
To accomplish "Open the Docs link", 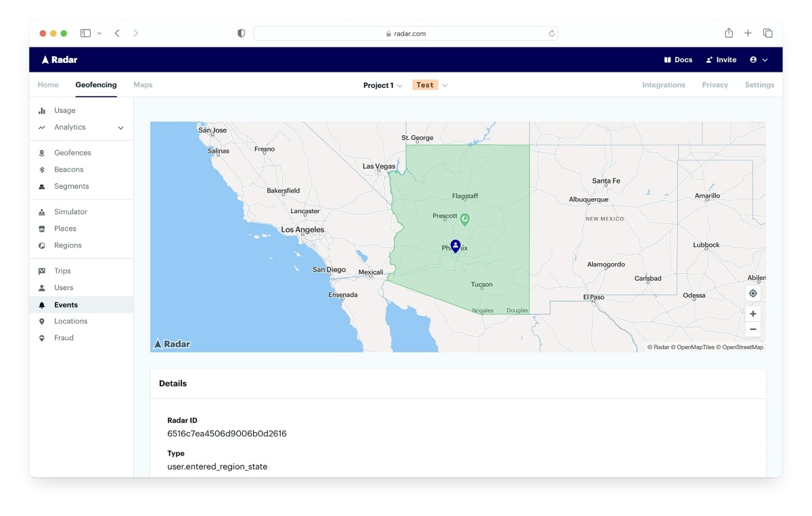I will point(678,60).
